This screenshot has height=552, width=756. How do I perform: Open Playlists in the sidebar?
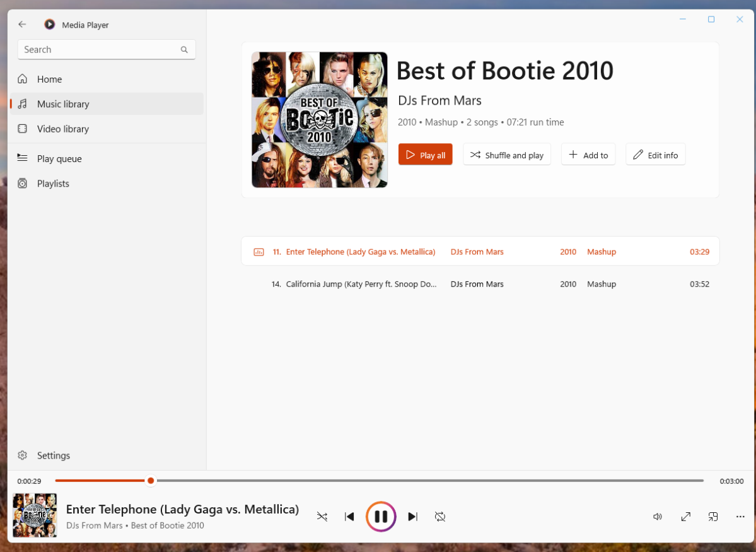click(107, 184)
